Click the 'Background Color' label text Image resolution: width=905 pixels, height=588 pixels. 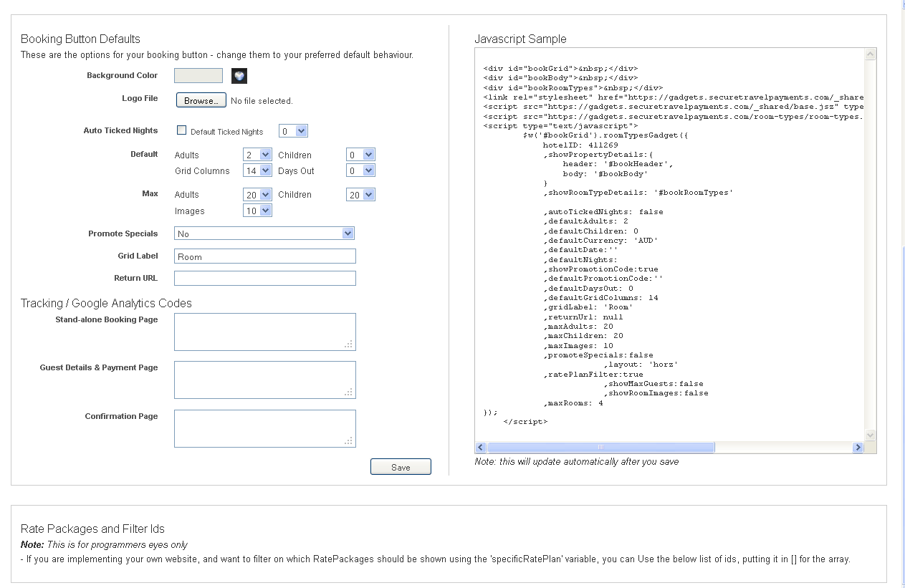point(123,75)
